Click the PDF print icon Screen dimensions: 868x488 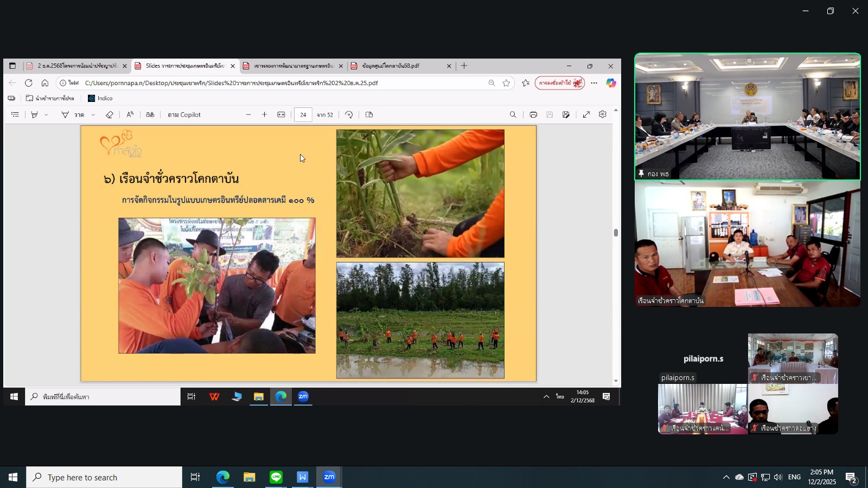(x=533, y=115)
